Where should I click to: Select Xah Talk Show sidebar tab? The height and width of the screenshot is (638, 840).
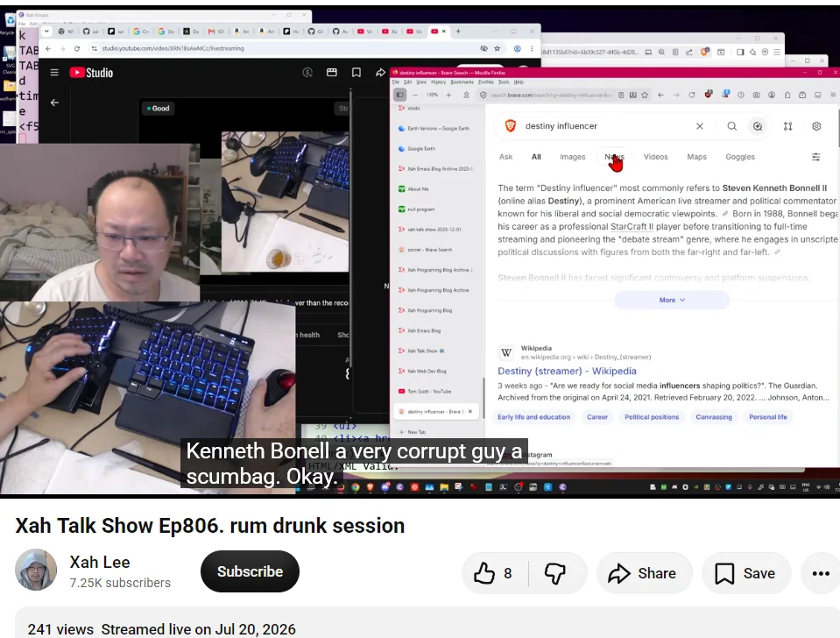[x=436, y=351]
